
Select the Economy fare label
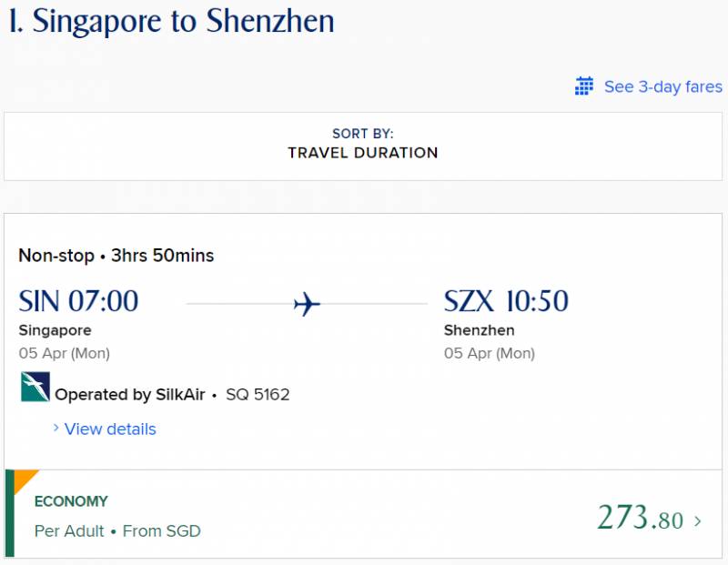click(71, 501)
